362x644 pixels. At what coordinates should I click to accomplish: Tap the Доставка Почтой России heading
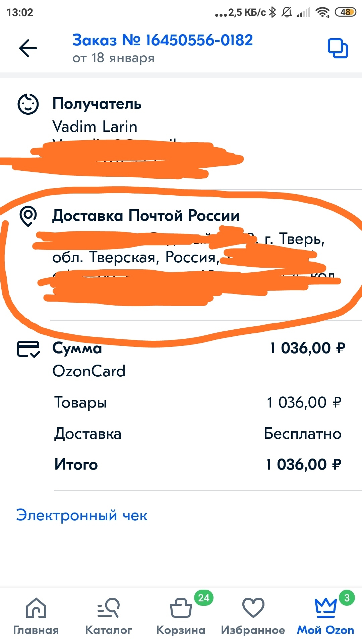146,216
